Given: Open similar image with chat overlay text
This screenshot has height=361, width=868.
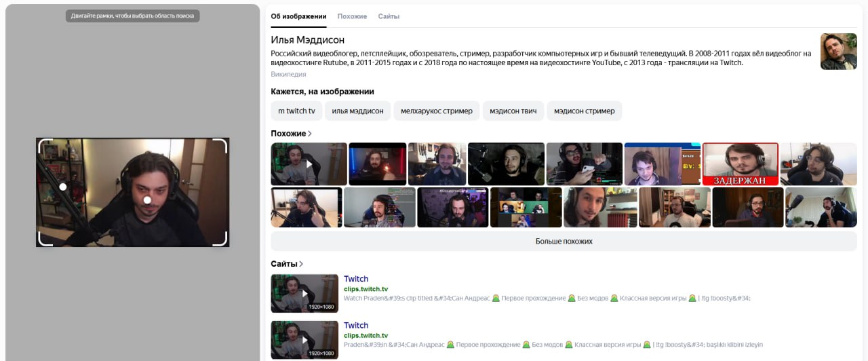Looking at the screenshot, I should point(380,208).
